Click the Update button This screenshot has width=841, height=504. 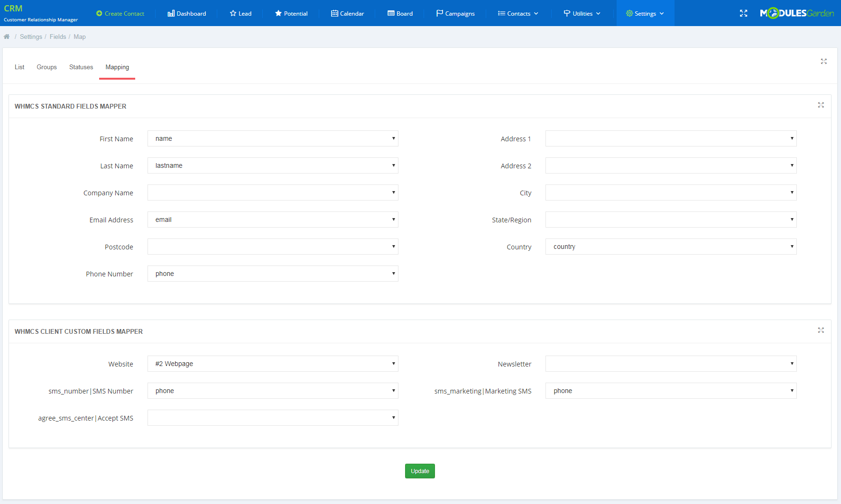tap(419, 471)
